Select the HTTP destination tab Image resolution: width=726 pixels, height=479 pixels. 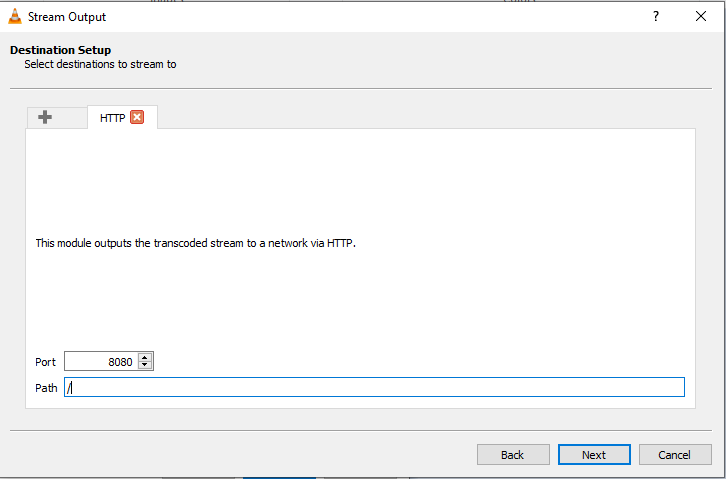coord(112,118)
